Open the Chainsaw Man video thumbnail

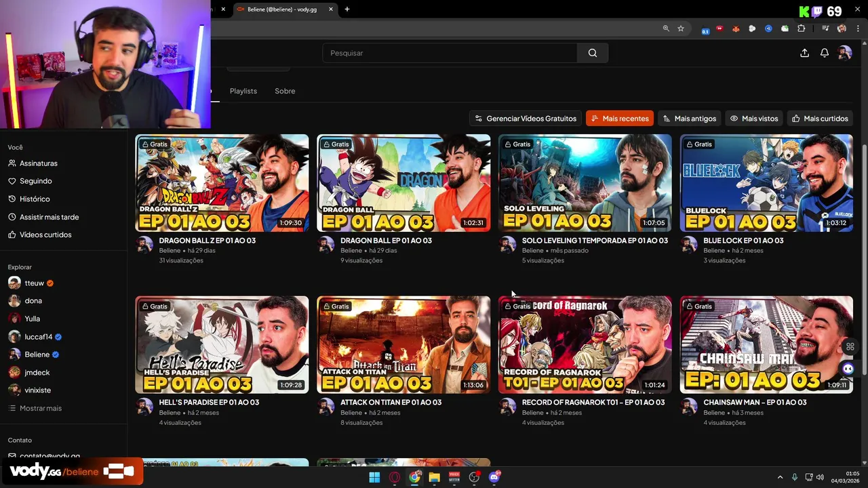[766, 345]
